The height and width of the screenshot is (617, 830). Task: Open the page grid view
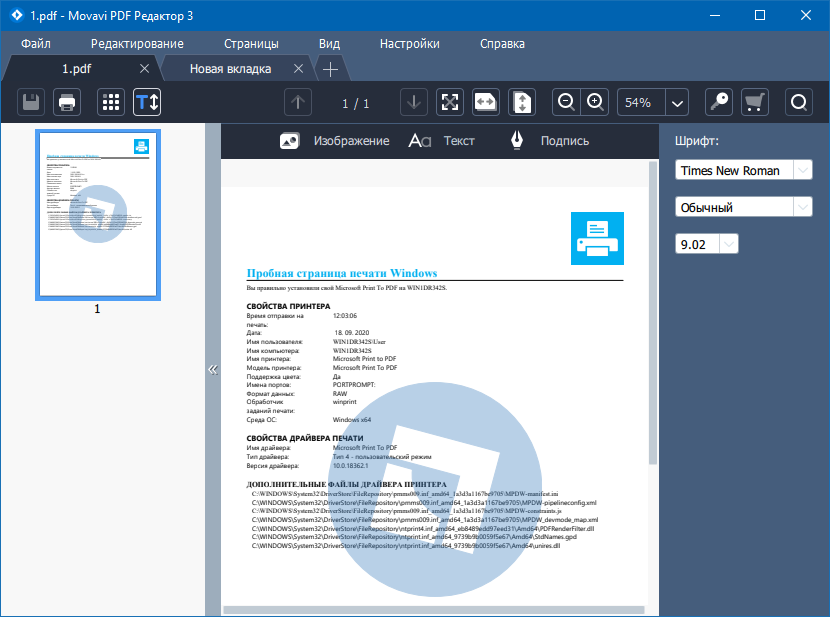(111, 102)
